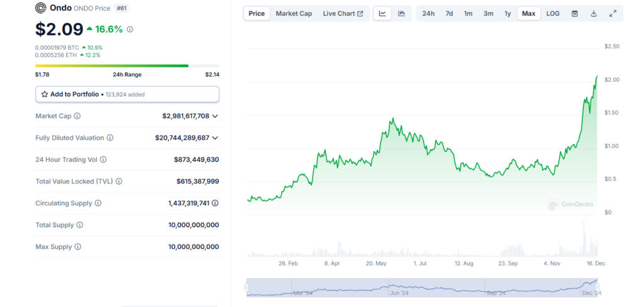Show Max Supply info icon
The image size is (644, 307).
pyautogui.click(x=77, y=247)
